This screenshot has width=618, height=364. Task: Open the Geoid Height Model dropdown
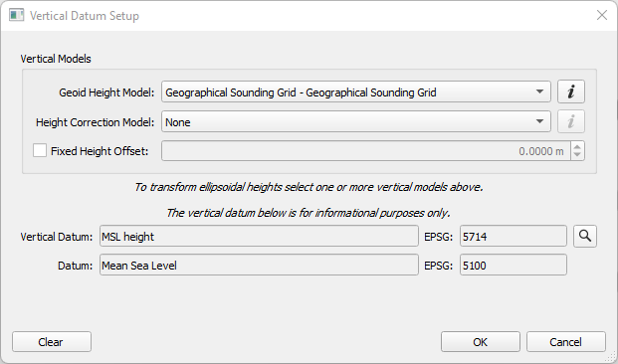point(356,91)
